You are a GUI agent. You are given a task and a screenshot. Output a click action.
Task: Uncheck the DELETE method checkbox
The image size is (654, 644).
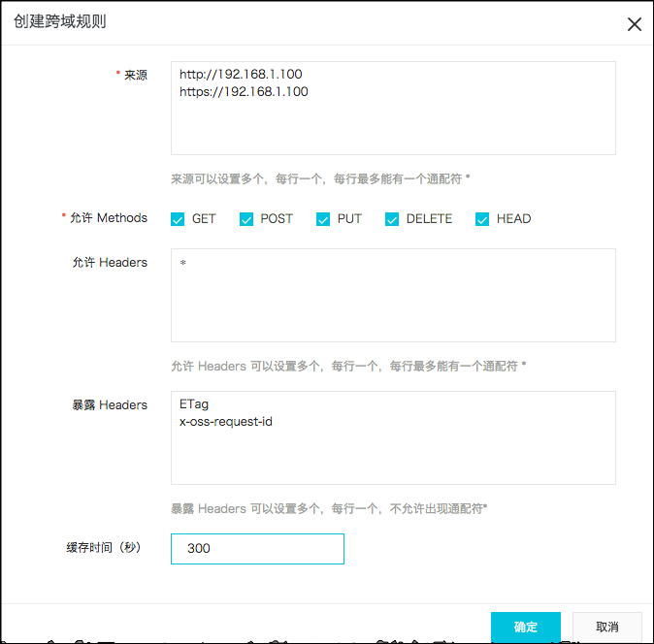click(392, 219)
